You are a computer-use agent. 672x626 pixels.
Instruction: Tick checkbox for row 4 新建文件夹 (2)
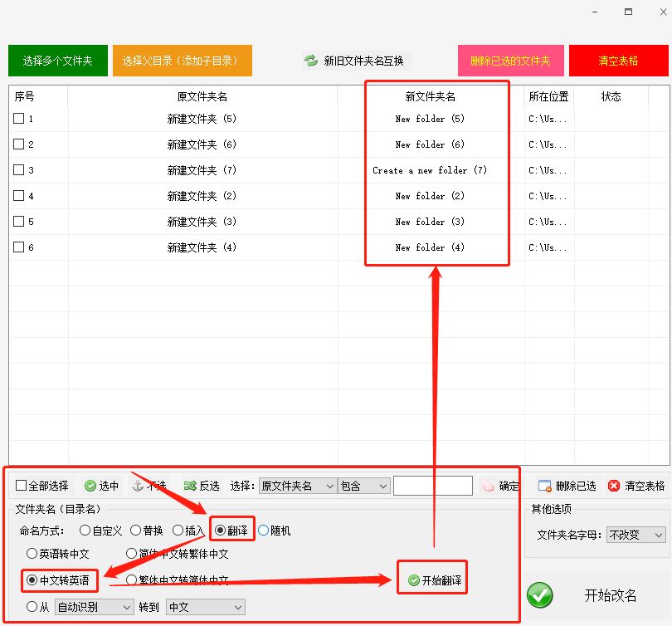tap(18, 195)
